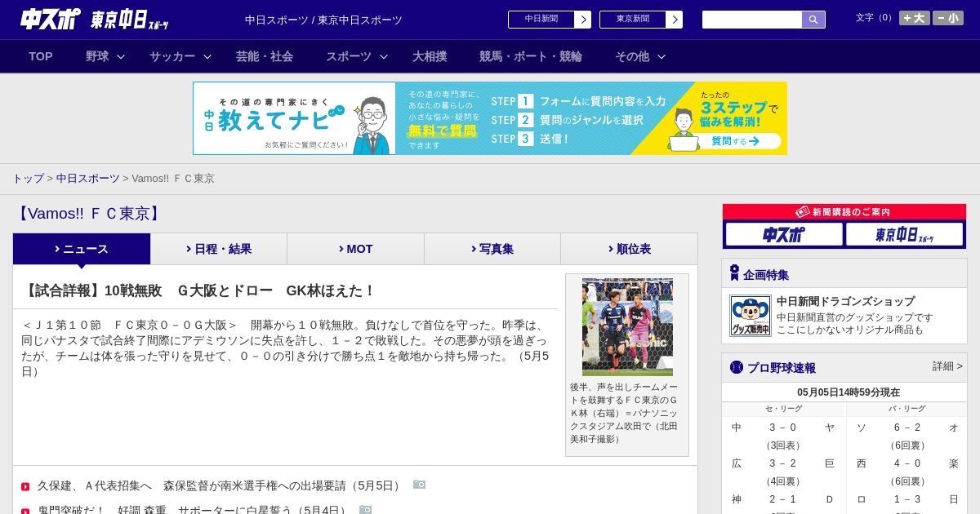Image resolution: width=980 pixels, height=514 pixels.
Task: Click arrow next to 東京新聞 button
Action: (x=675, y=20)
